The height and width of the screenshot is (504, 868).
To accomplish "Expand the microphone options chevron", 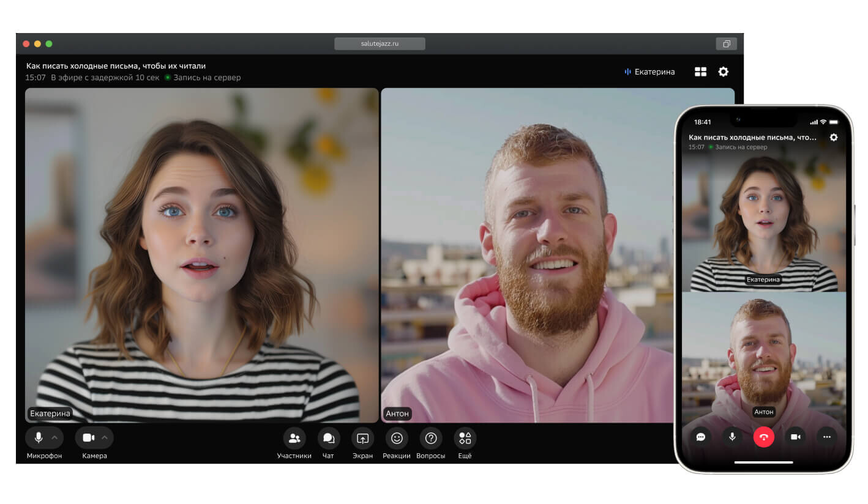I will pos(54,438).
